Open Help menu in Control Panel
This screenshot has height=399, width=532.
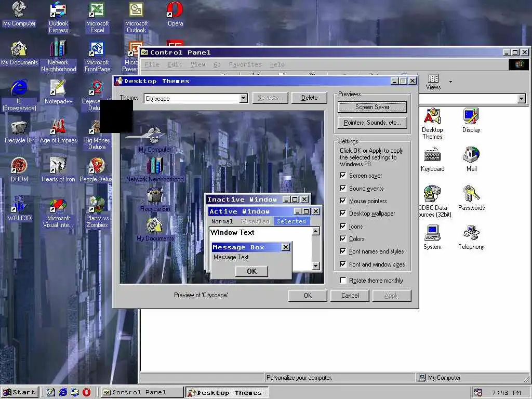point(277,64)
